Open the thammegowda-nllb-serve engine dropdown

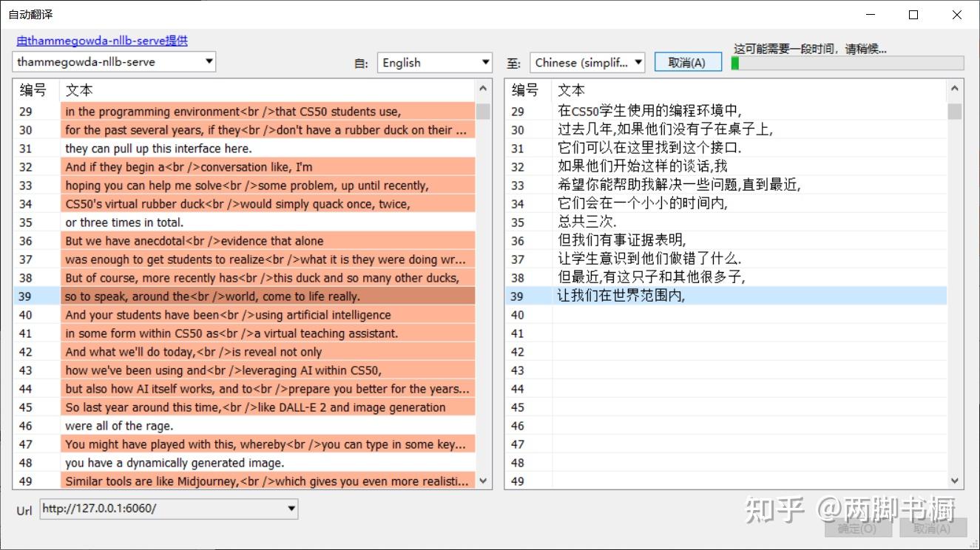114,62
